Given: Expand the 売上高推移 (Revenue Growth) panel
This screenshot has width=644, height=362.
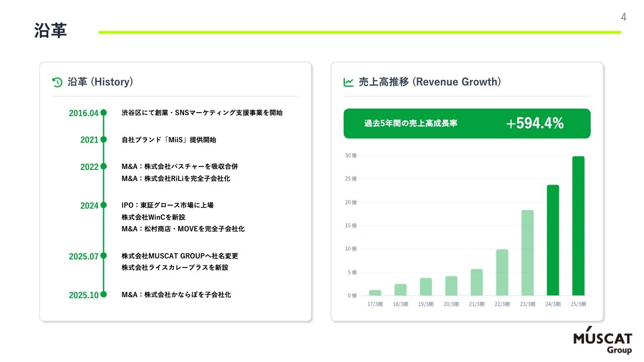Looking at the screenshot, I should click(466, 191).
